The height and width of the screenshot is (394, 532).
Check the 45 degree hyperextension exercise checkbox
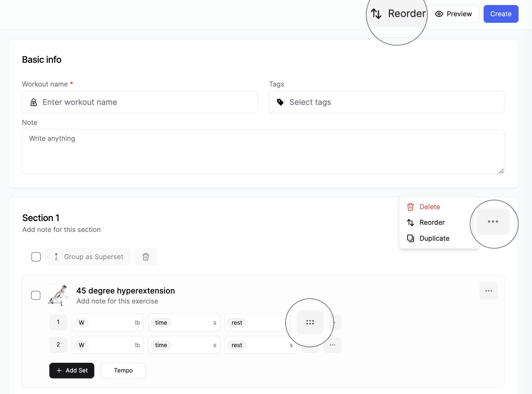(x=36, y=295)
